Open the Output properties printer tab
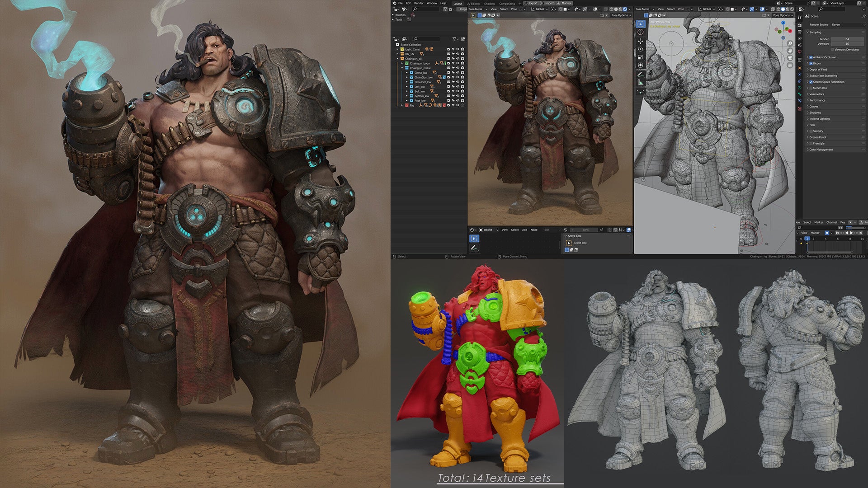This screenshot has width=868, height=488. click(x=800, y=33)
